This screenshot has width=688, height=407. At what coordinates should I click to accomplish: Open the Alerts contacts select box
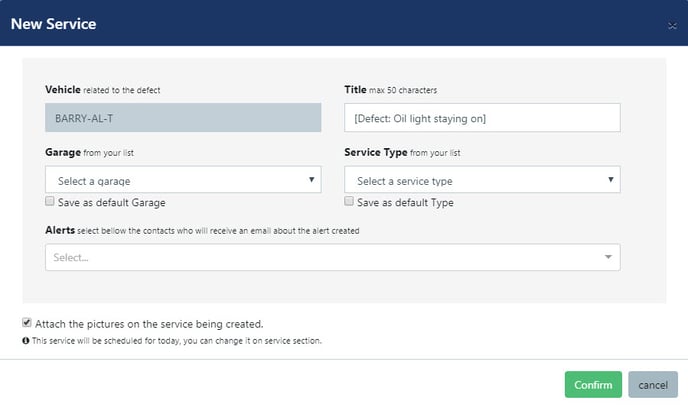pyautogui.click(x=333, y=257)
